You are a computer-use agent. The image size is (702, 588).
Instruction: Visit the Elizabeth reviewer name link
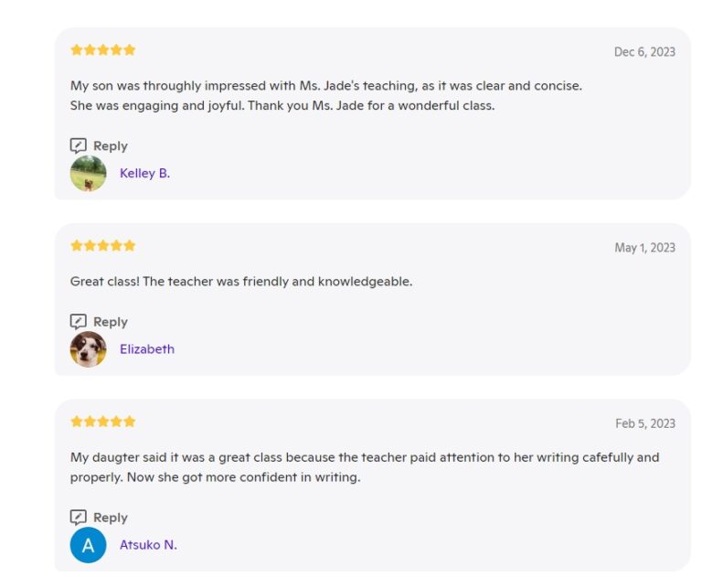click(147, 349)
